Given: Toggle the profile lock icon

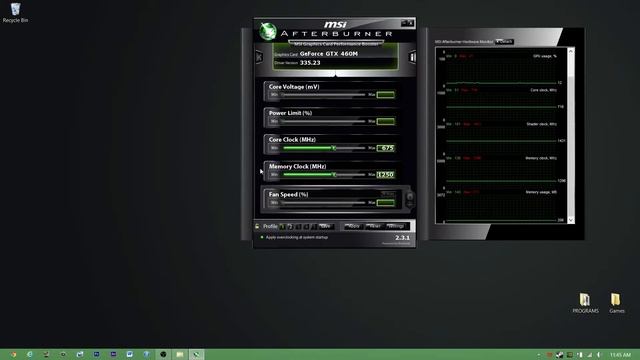Looking at the screenshot, I should 257,226.
